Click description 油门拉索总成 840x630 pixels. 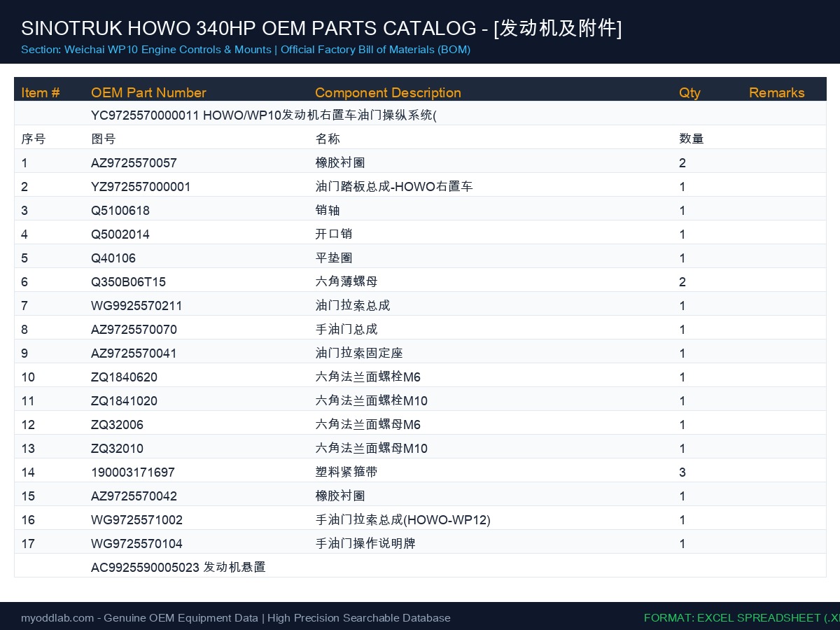(x=353, y=305)
